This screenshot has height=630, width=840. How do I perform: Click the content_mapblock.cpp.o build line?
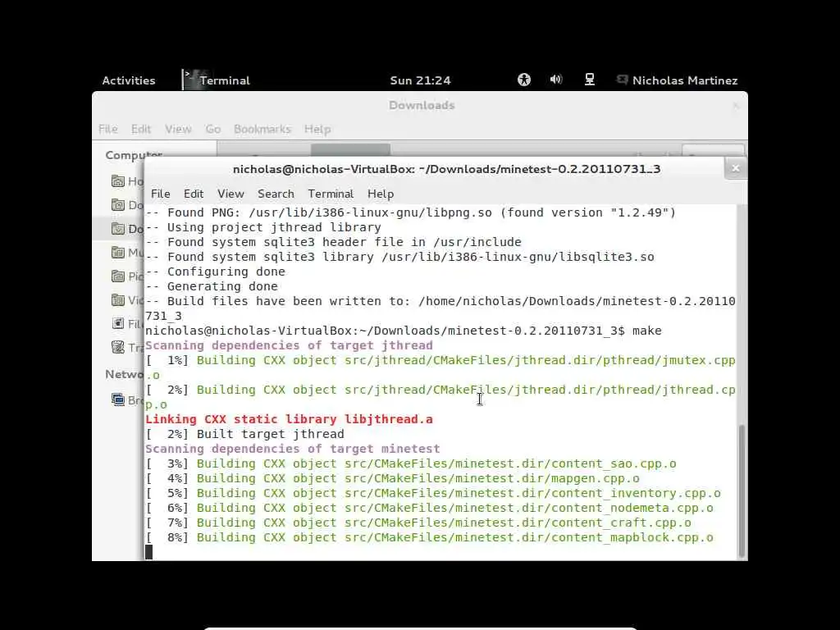[x=429, y=537]
